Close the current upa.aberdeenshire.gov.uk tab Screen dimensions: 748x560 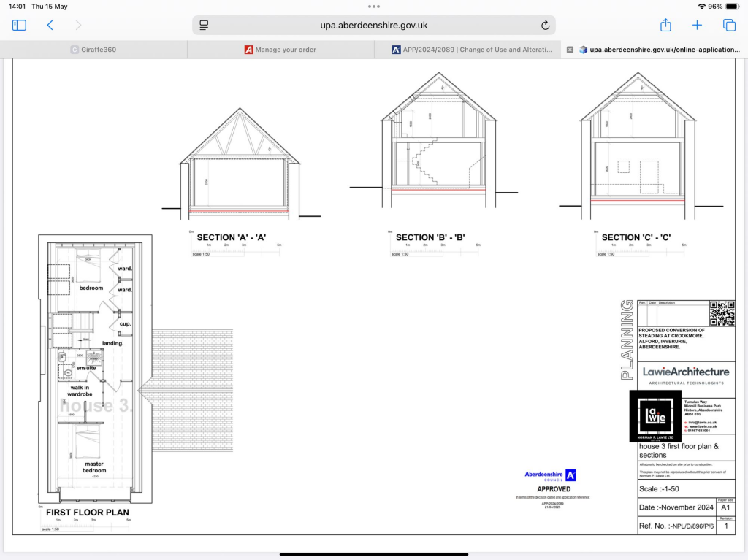click(570, 50)
